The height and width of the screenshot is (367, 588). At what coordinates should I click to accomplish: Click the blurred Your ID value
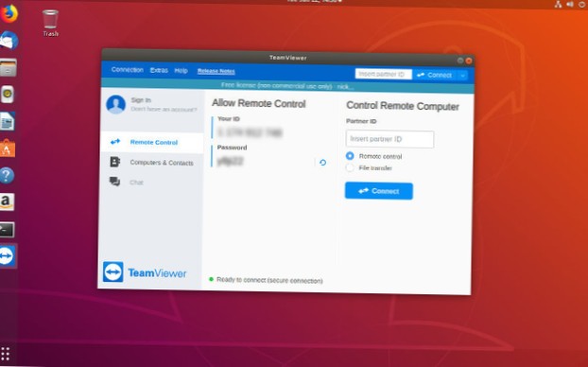250,132
